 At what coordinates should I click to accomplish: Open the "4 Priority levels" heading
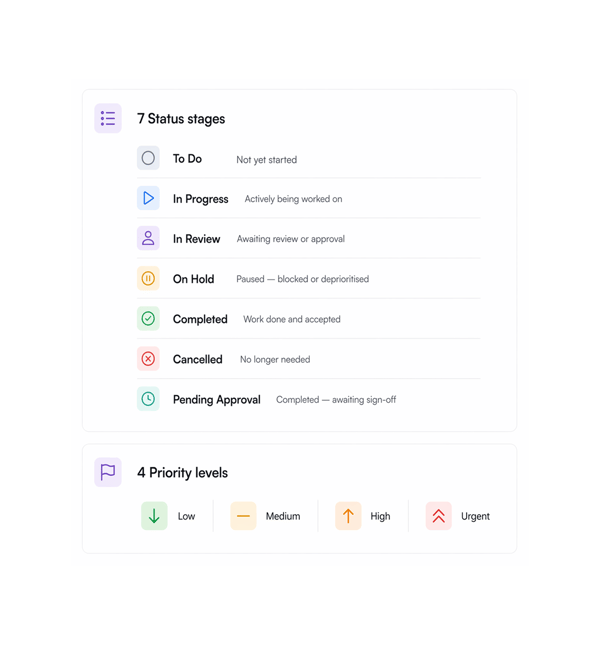[x=182, y=473]
